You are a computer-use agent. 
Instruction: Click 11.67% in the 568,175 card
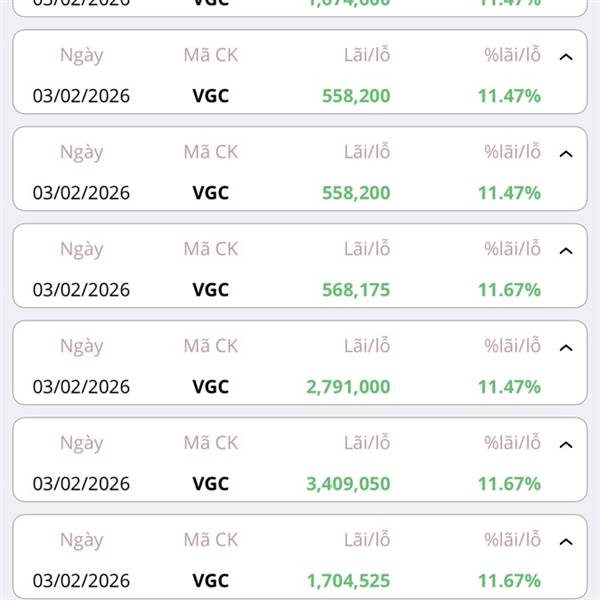pyautogui.click(x=509, y=290)
